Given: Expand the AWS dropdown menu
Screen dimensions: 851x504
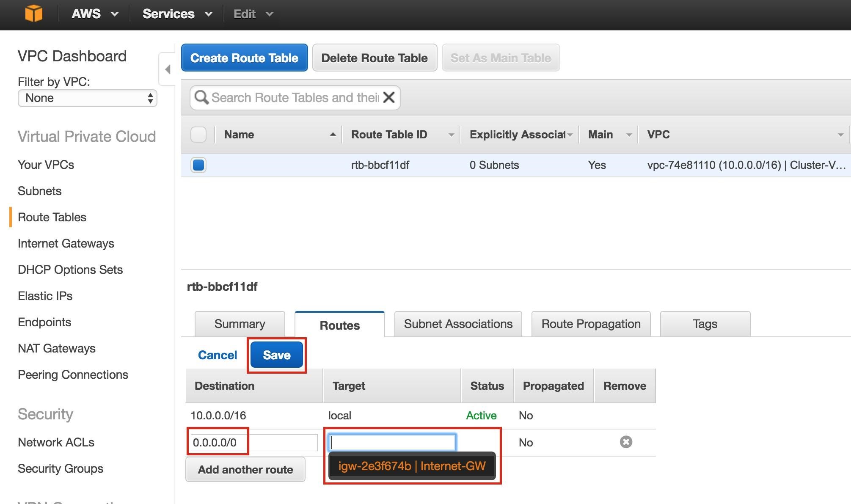Looking at the screenshot, I should tap(94, 14).
